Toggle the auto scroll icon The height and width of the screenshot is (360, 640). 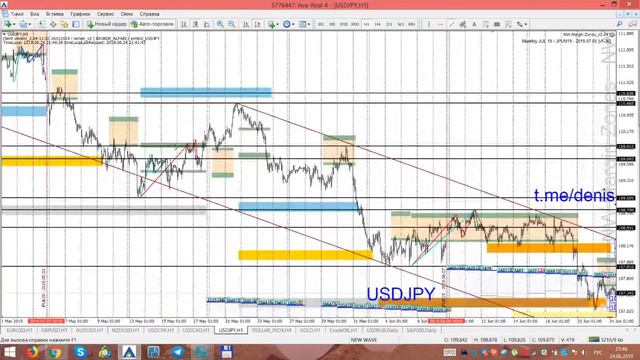click(x=246, y=24)
